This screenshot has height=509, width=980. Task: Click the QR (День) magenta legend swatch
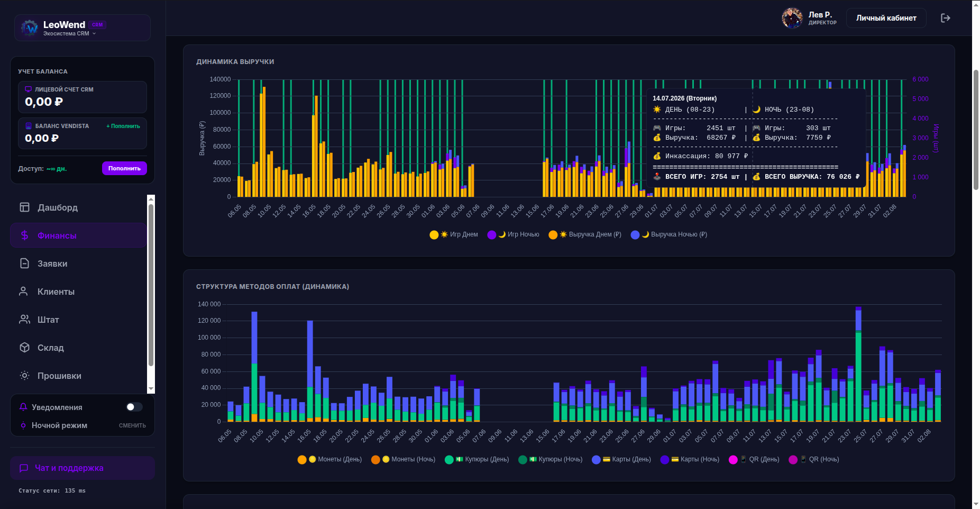pyautogui.click(x=733, y=460)
